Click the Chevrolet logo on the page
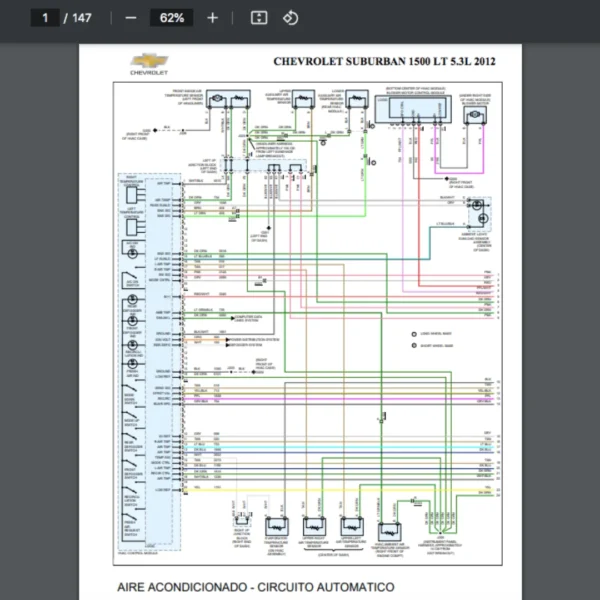Image resolution: width=600 pixels, height=600 pixels. [149, 64]
